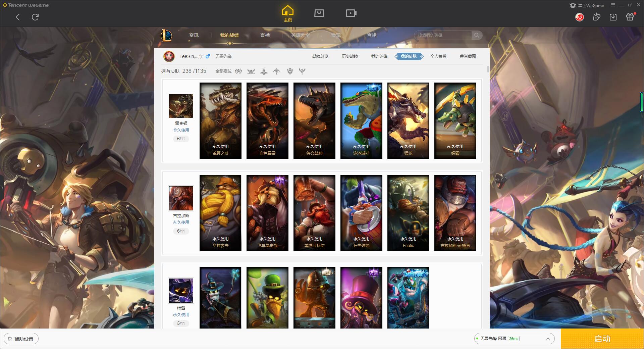Refresh the page with reload icon
The width and height of the screenshot is (644, 349).
coord(35,17)
